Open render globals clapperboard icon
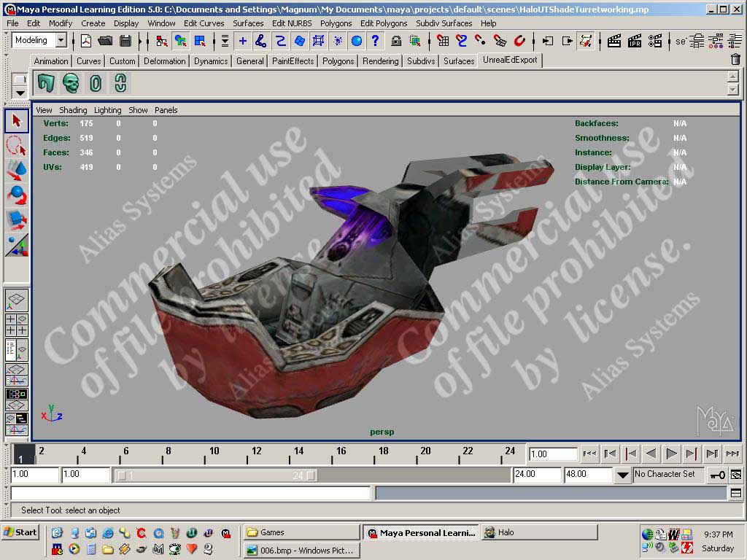The width and height of the screenshot is (747, 560). [x=654, y=41]
